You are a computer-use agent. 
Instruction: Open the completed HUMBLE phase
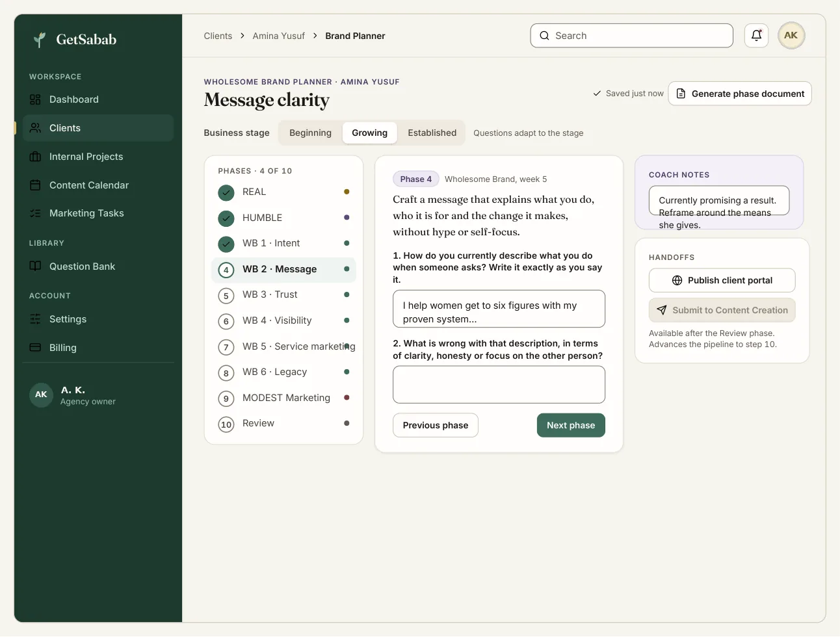284,218
